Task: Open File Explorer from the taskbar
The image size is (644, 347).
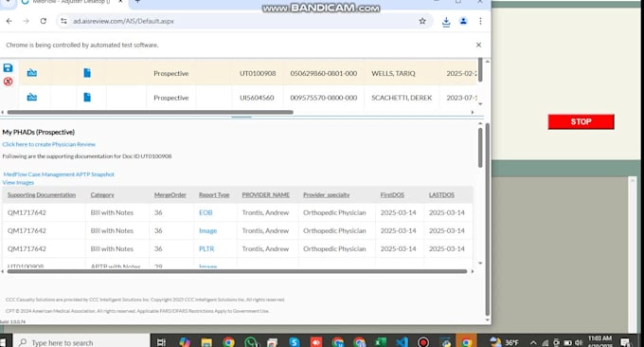Action: pos(206,342)
